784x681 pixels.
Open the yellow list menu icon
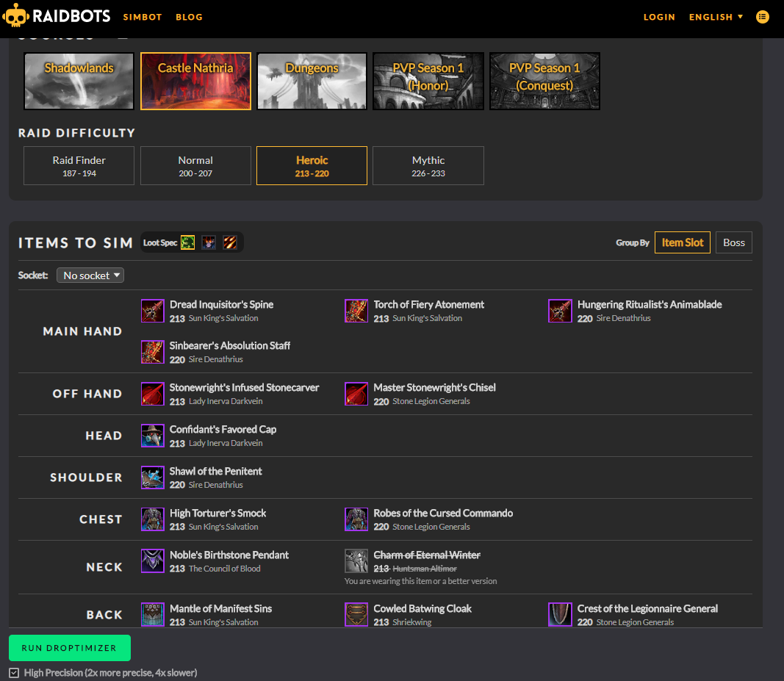(x=762, y=17)
